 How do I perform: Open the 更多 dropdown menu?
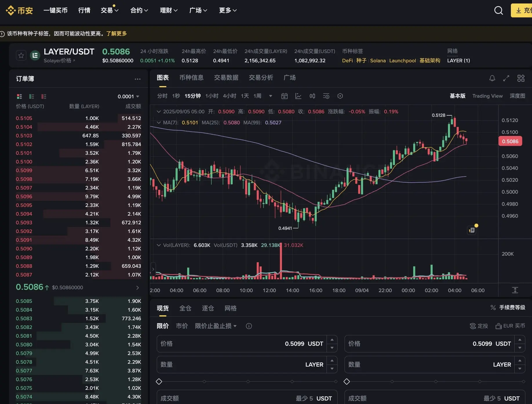[228, 10]
